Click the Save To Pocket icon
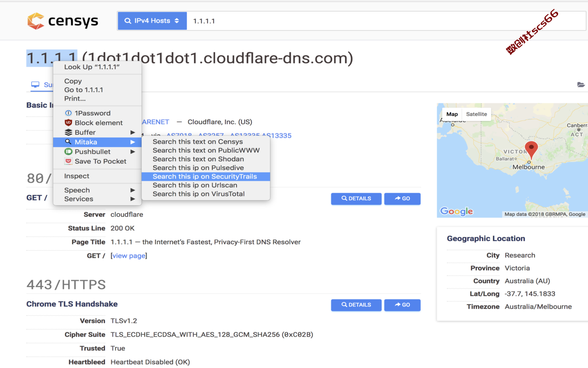 (68, 161)
